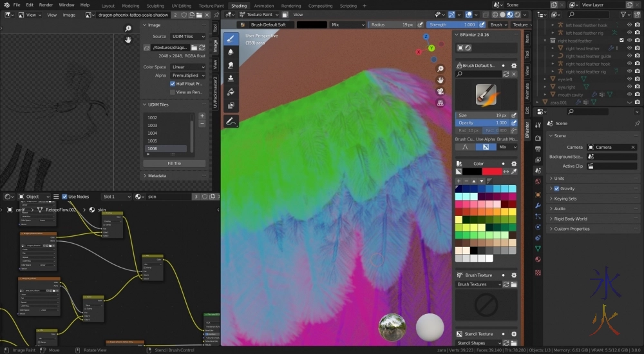The image size is (644, 354).
Task: Uncheck the Half Float Precision checkbox
Action: [x=173, y=84]
